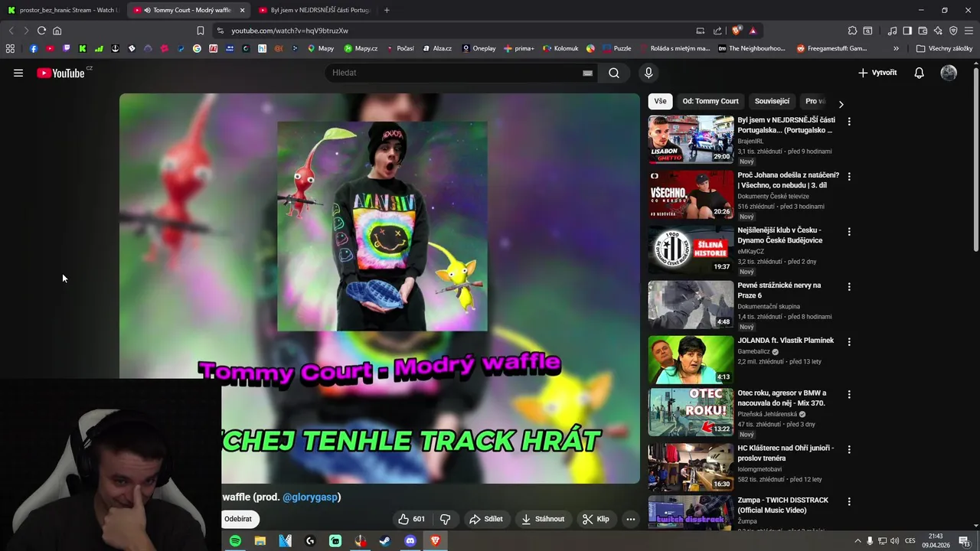Show hidden system tray icons
Image resolution: width=980 pixels, height=551 pixels.
(x=857, y=541)
